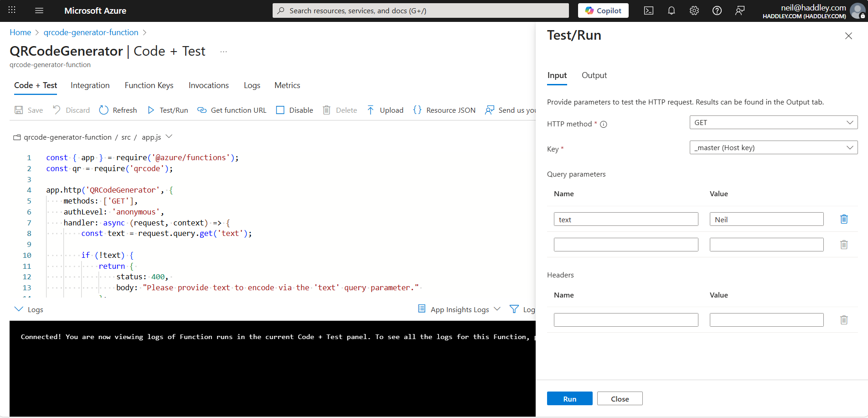Upload a file to the function
868x418 pixels.
point(384,110)
